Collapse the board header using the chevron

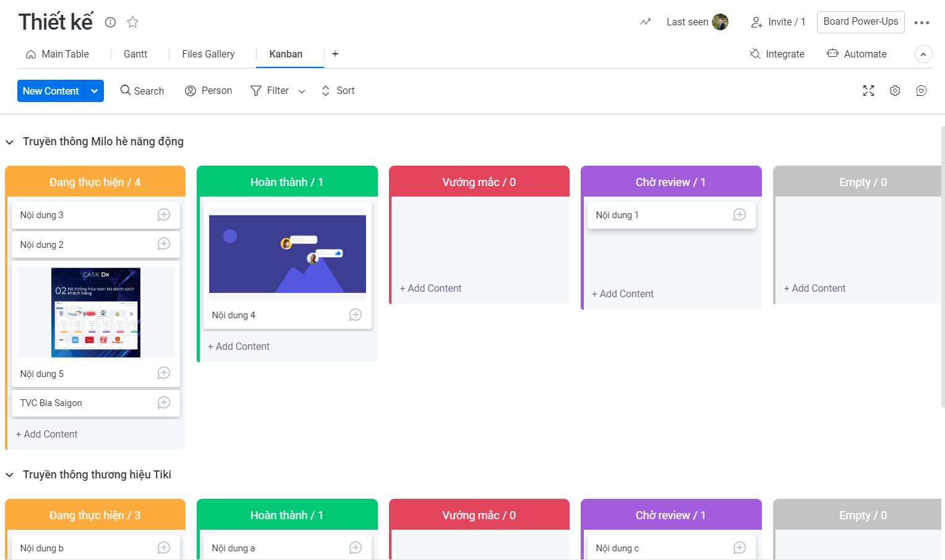click(923, 54)
